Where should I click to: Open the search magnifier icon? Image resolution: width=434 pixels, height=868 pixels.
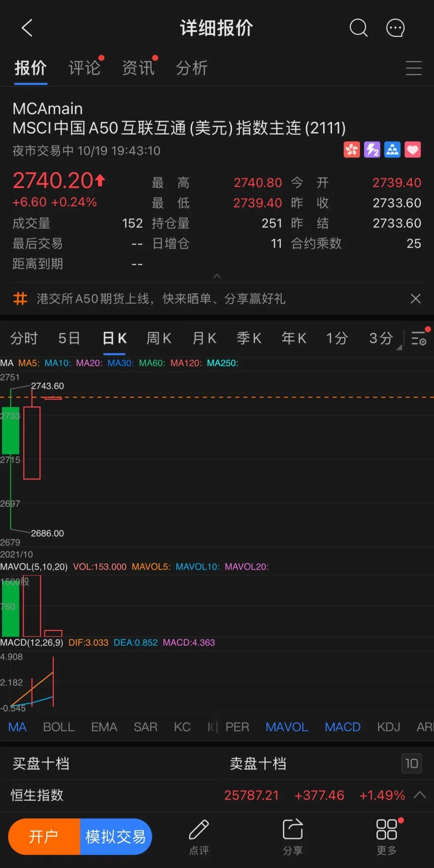pos(358,28)
